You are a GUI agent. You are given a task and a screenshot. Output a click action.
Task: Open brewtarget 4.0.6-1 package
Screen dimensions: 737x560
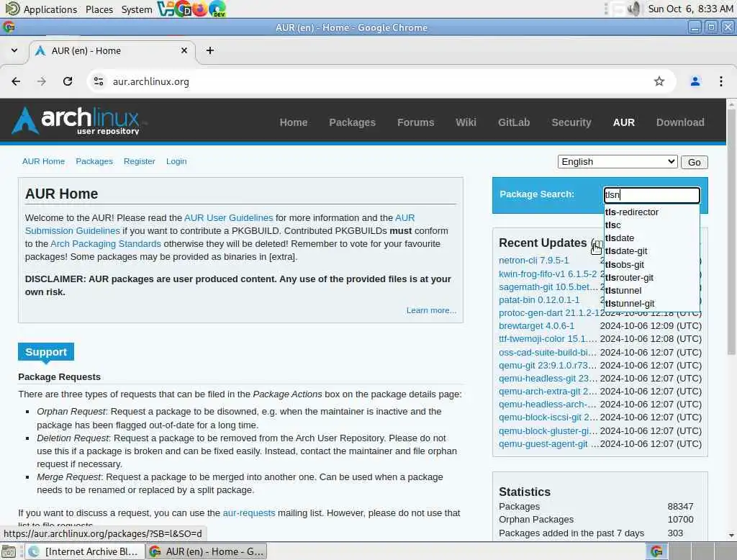point(536,326)
